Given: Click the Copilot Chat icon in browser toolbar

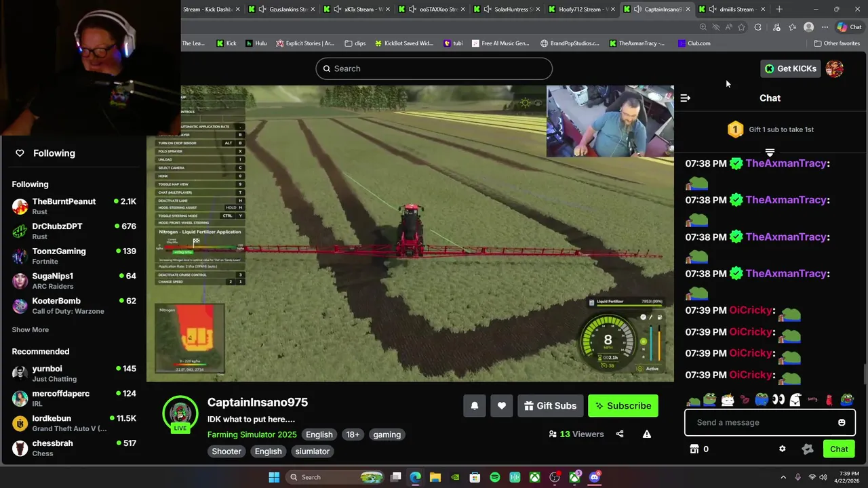Looking at the screenshot, I should click(848, 27).
